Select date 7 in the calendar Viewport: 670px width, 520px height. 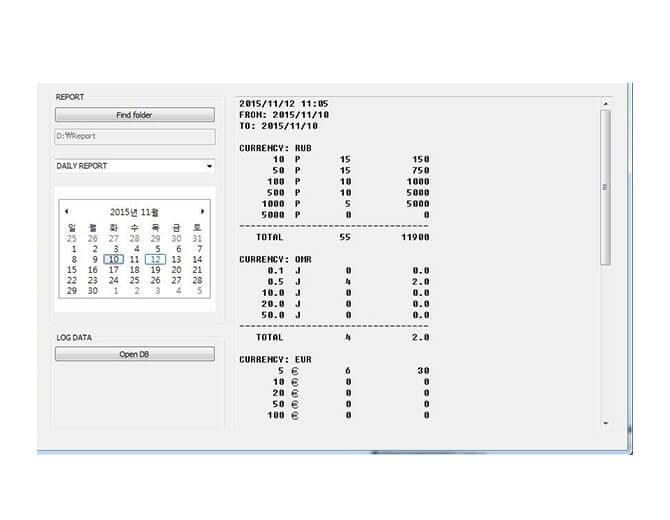coord(197,249)
